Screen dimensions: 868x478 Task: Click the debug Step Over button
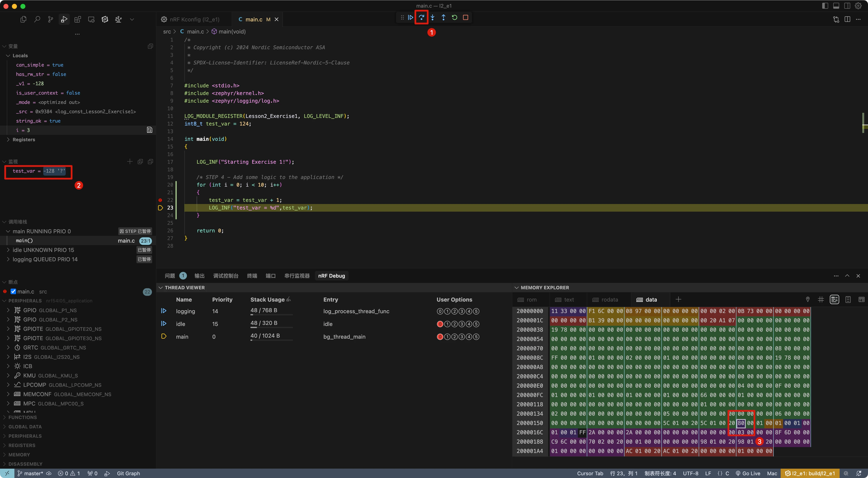[421, 18]
